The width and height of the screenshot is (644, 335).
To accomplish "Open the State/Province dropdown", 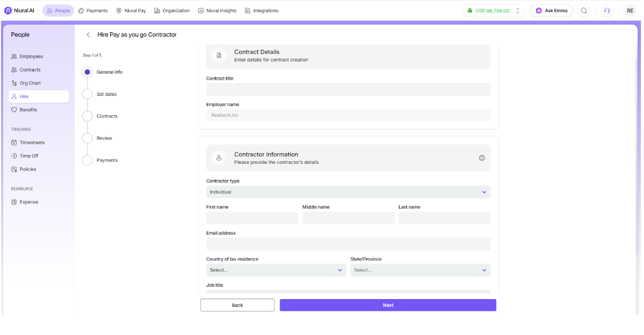I will pos(420,270).
